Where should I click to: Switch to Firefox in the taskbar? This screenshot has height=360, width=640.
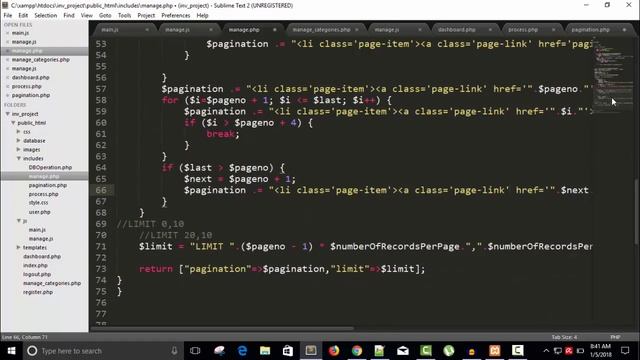[x=334, y=351]
